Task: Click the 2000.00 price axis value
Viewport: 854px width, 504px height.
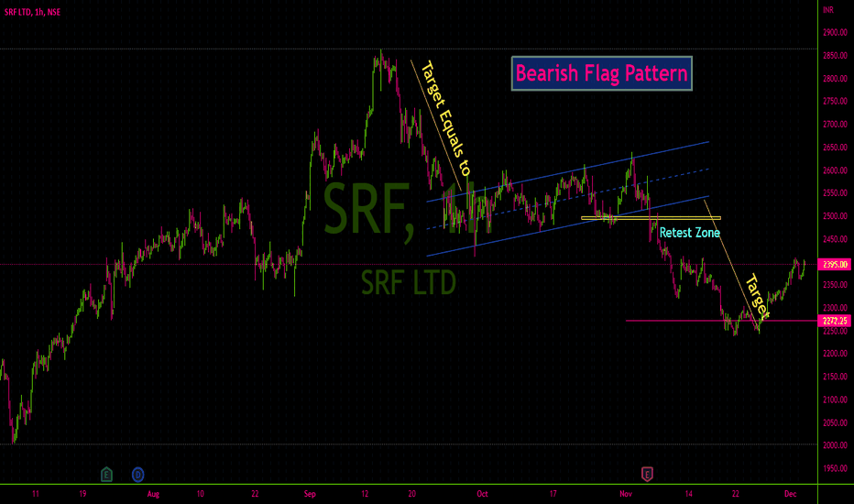Action: coord(835,445)
